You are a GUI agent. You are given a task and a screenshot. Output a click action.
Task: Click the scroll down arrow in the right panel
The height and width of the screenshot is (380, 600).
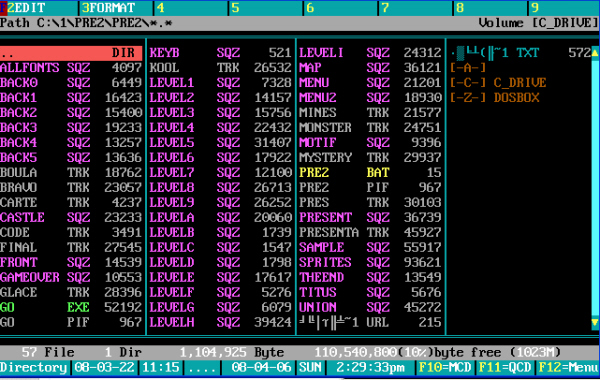[x=595, y=323]
